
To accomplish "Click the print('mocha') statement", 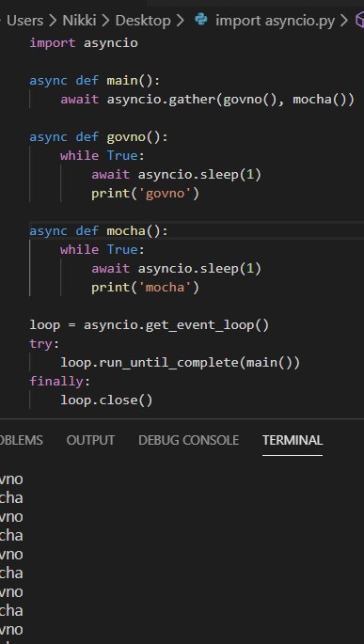I will coord(145,288).
